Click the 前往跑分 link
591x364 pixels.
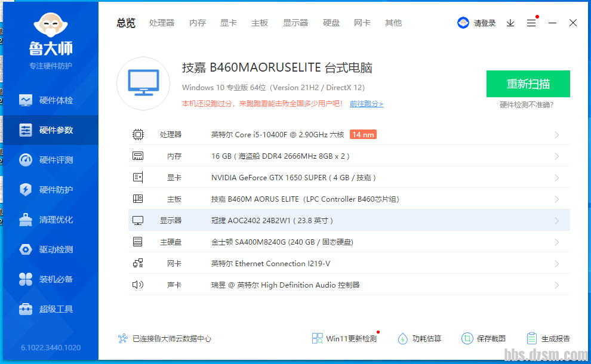pyautogui.click(x=366, y=104)
